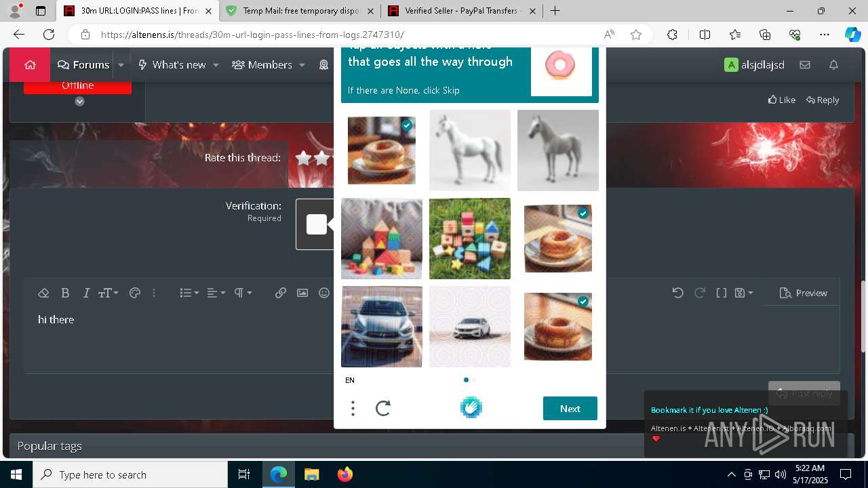Image resolution: width=868 pixels, height=488 pixels.
Task: Insert an image in the editor
Action: click(302, 293)
